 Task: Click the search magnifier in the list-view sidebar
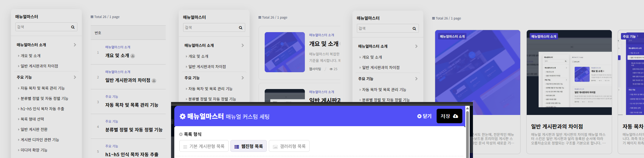pos(73,27)
